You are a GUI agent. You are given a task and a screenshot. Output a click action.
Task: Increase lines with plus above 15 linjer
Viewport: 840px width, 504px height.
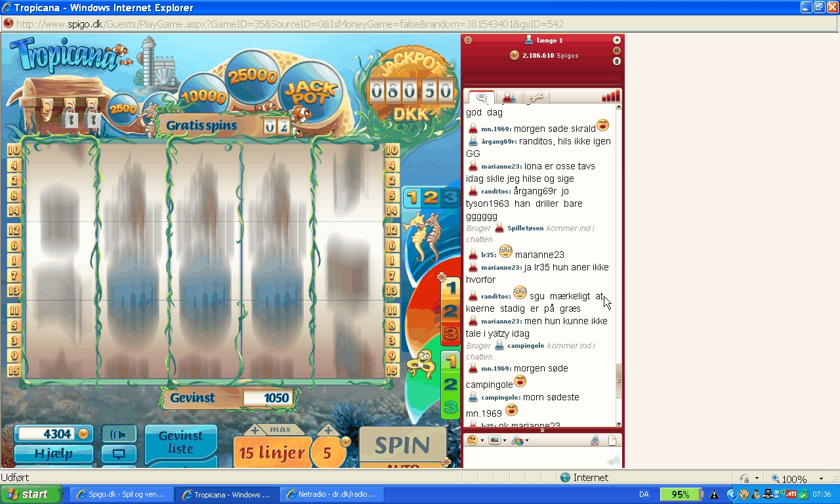[255, 430]
